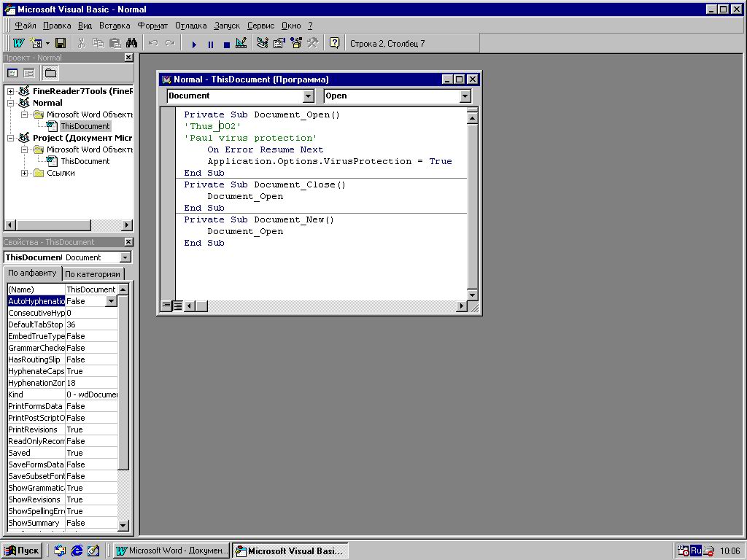This screenshot has height=560, width=747.
Task: Click Project panel horizontal scroll right arrow
Action: [127, 225]
